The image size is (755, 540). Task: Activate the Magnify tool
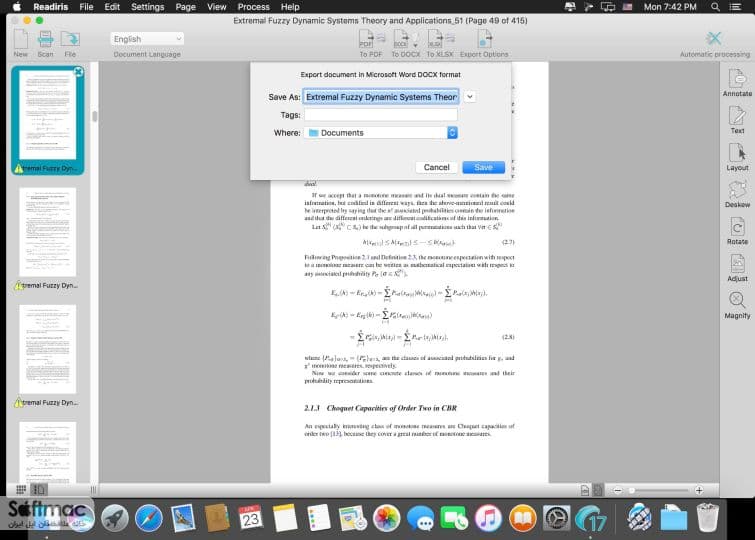coord(737,305)
